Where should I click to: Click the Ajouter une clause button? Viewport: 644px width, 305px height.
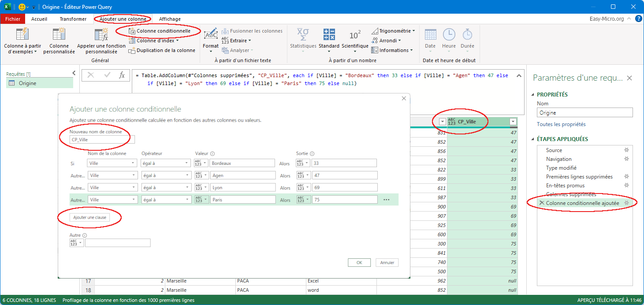pos(89,217)
